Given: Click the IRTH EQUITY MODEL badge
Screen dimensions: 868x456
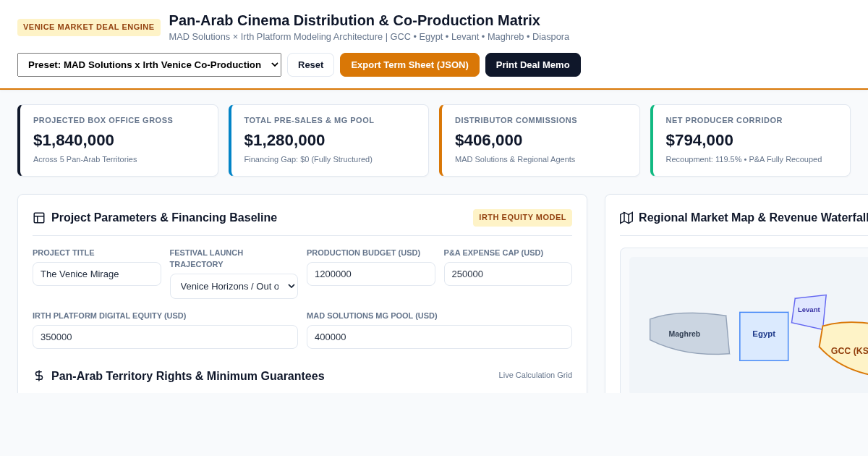Looking at the screenshot, I should [x=522, y=218].
